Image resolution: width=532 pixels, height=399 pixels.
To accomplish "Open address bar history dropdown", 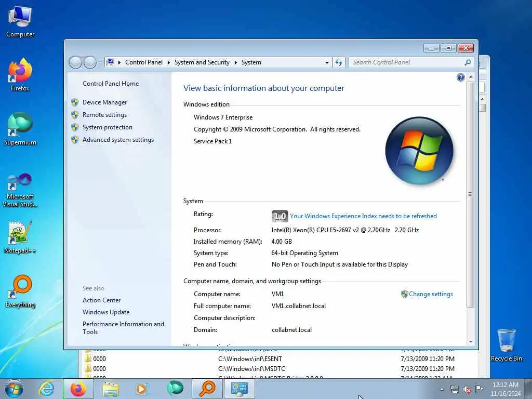I will [327, 62].
